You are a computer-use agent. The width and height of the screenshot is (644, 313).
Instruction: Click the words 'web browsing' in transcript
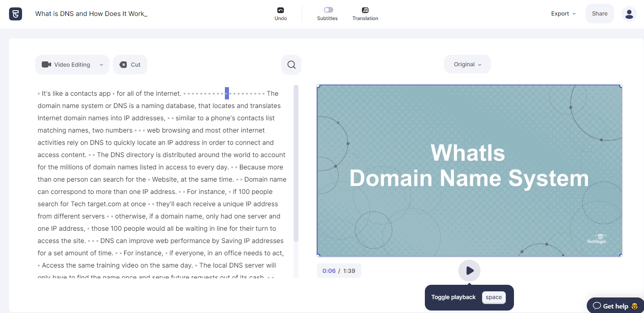coord(168,131)
